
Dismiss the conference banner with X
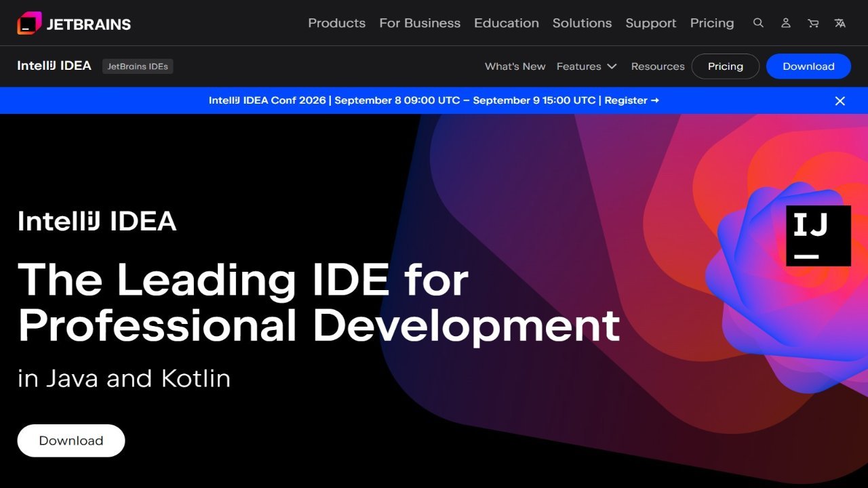(840, 101)
